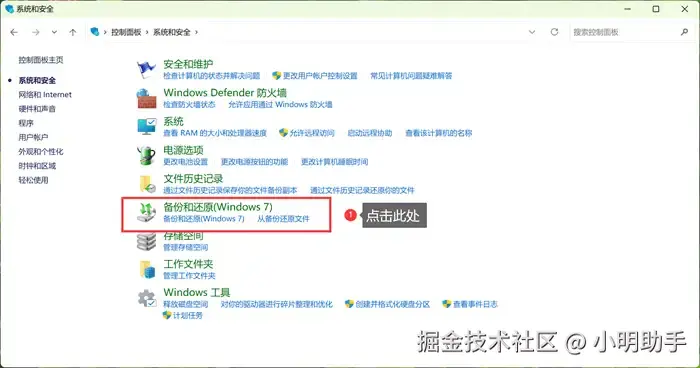Open the File History folder icon

[x=147, y=184]
